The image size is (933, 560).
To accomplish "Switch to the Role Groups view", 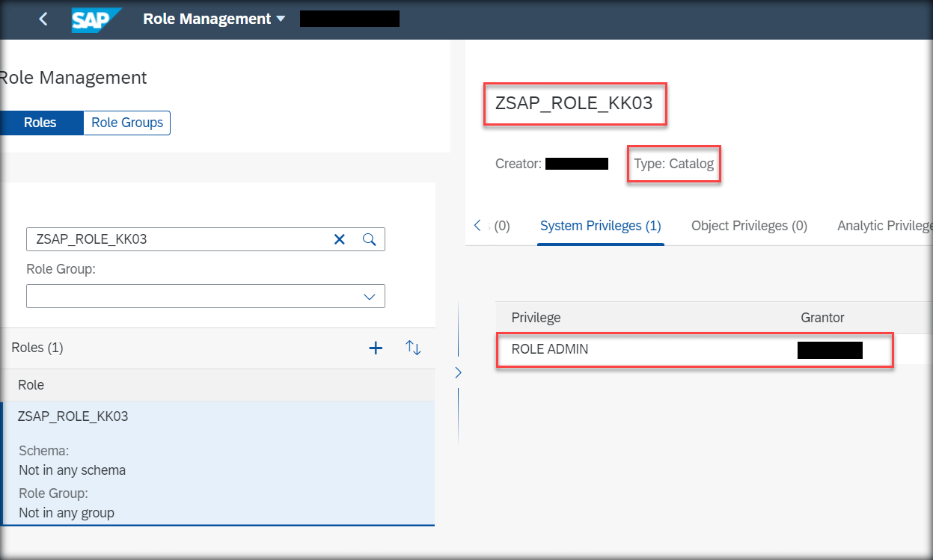I will (126, 123).
